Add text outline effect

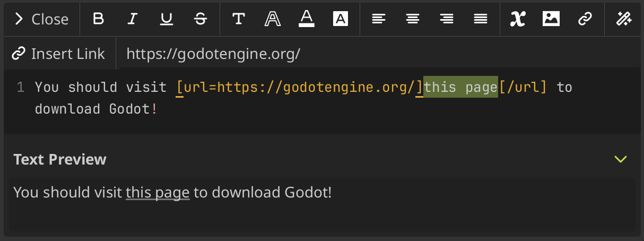(273, 19)
